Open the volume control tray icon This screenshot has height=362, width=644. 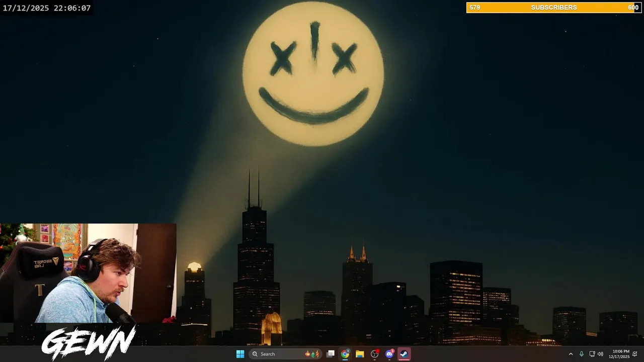coord(600,354)
